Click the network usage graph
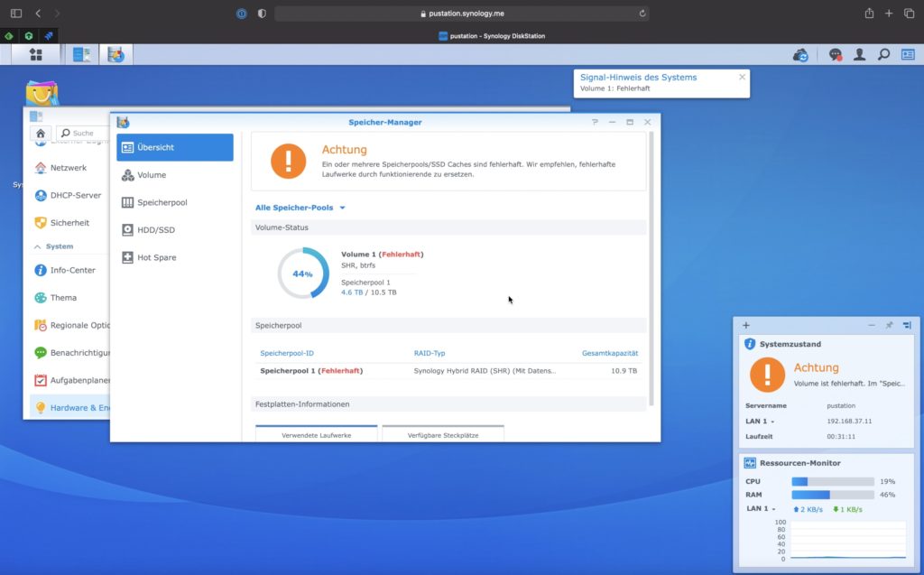 pos(848,540)
